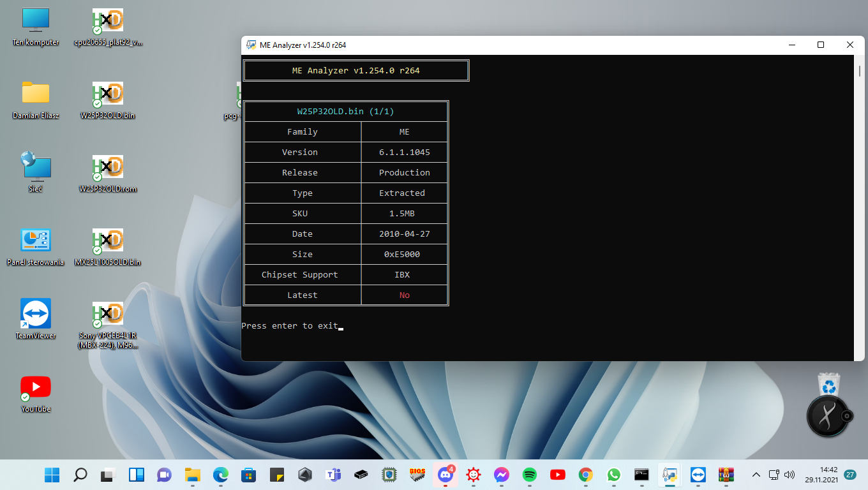Click the Discord icon in the taskbar
The image size is (868, 490).
coord(445,475)
